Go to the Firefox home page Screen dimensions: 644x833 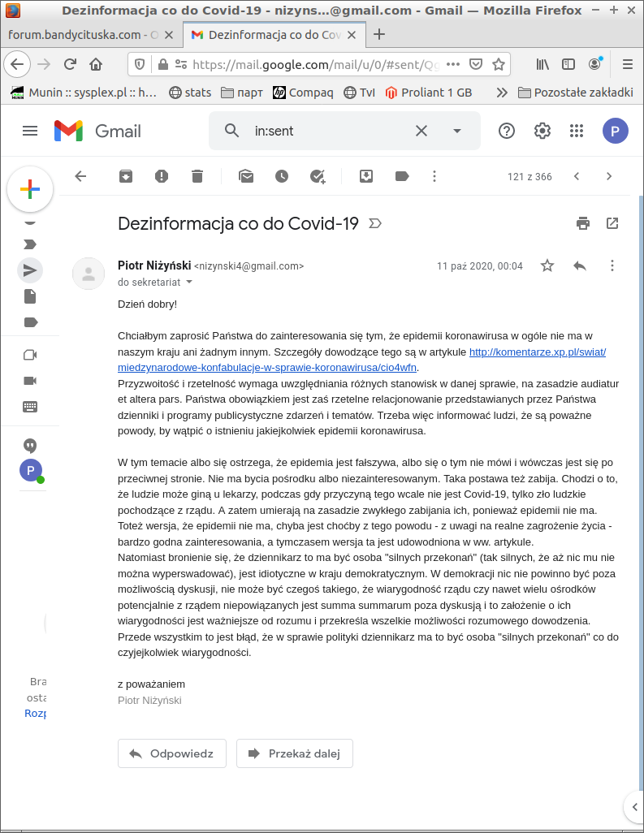click(96, 64)
